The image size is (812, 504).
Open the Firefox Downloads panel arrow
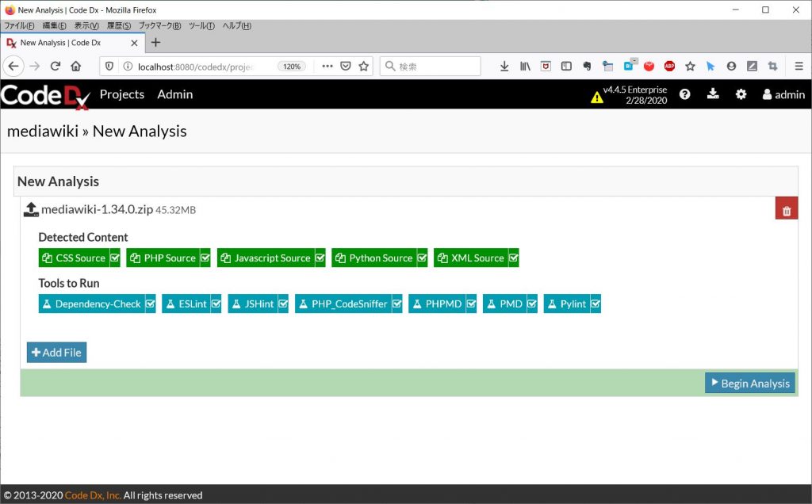pyautogui.click(x=504, y=67)
